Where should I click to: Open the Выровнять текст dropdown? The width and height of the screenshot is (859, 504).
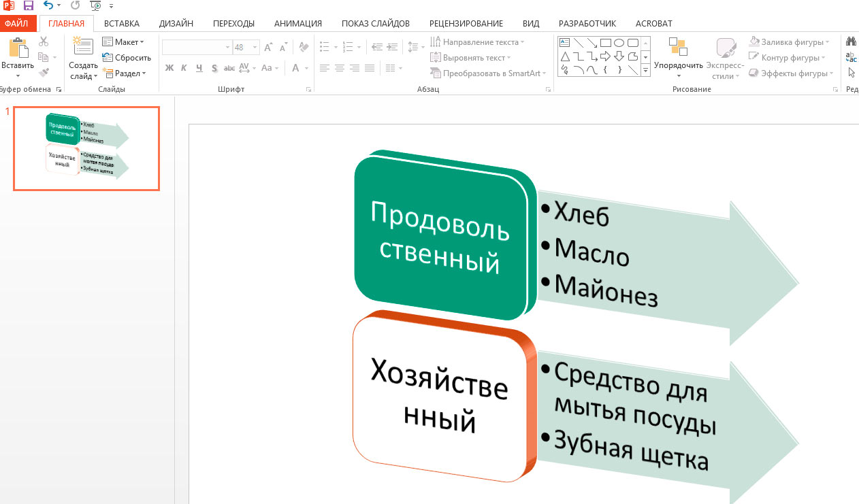pos(472,58)
